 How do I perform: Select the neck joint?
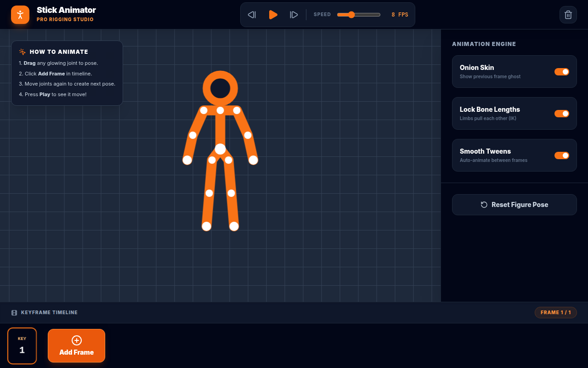[x=220, y=110]
